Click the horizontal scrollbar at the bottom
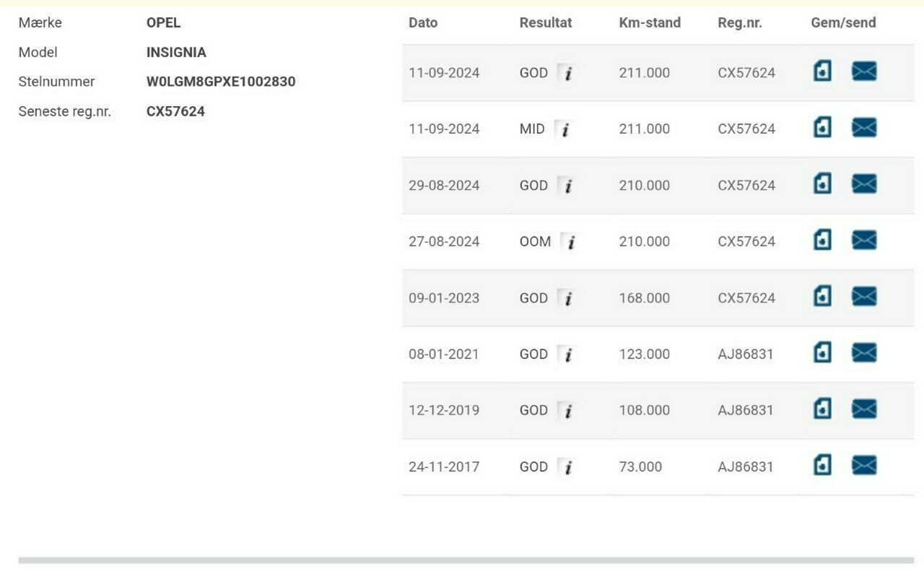Viewport: 924px width, 572px height. pyautogui.click(x=466, y=560)
